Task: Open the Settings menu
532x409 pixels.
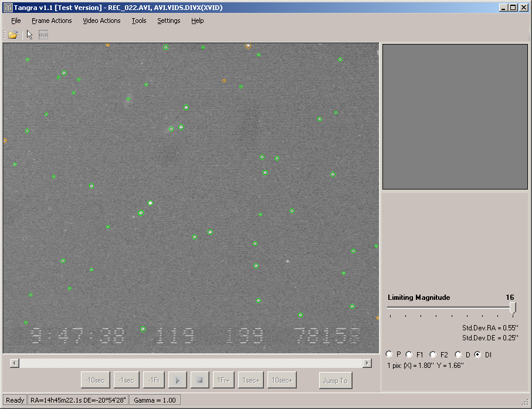Action: (x=168, y=21)
